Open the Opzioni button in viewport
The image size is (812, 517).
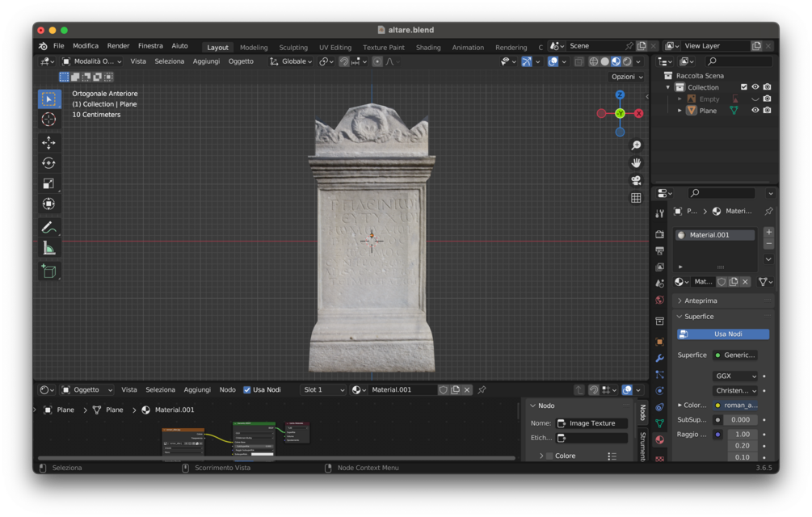click(627, 77)
